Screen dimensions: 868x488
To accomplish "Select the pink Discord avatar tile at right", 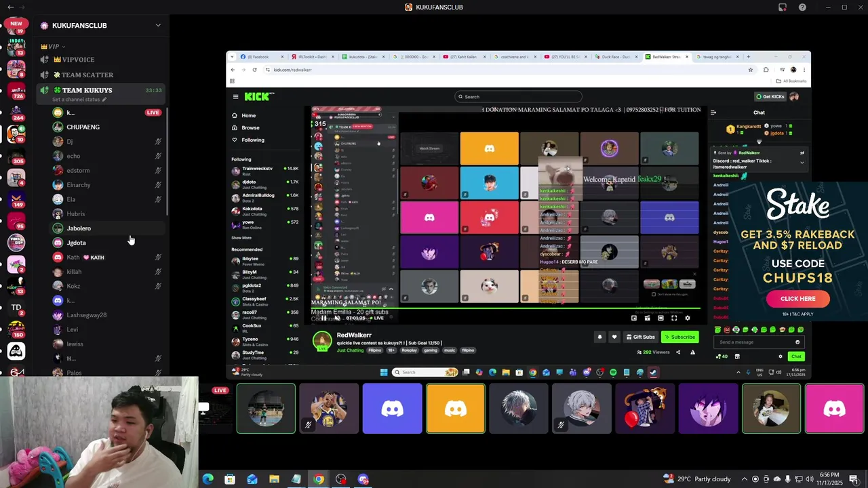I will click(835, 409).
